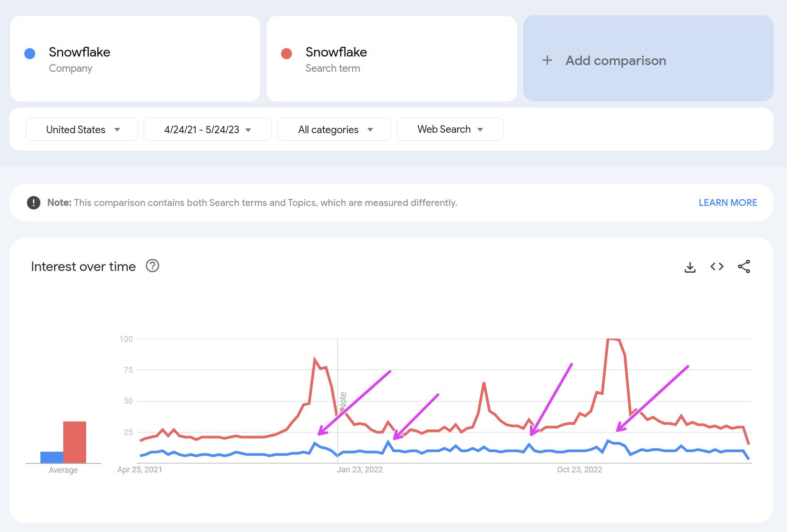The image size is (787, 532).
Task: Click the plus icon in Add comparison
Action: [x=547, y=60]
